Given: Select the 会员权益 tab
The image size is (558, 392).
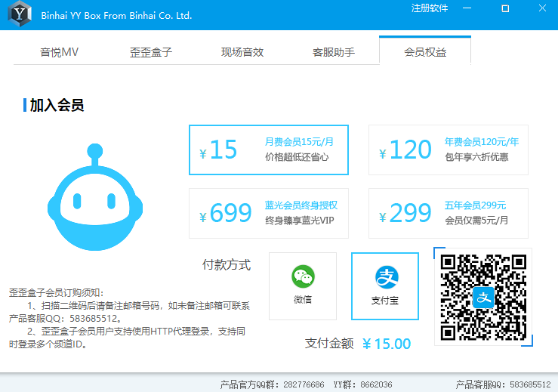Looking at the screenshot, I should coord(425,52).
